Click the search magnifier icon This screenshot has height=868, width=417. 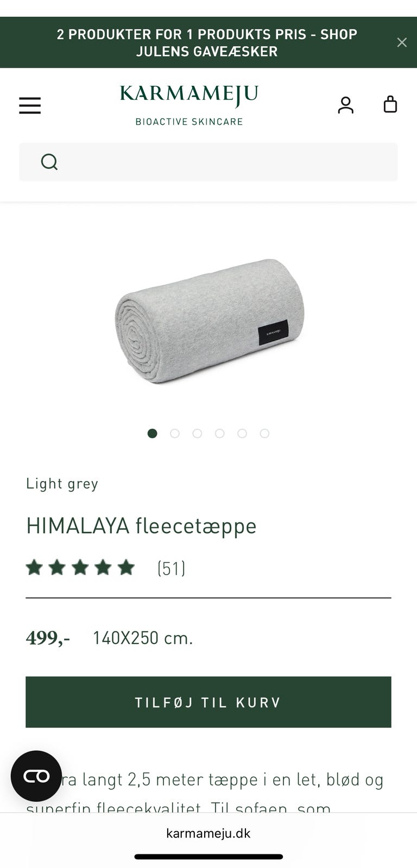[x=49, y=162]
